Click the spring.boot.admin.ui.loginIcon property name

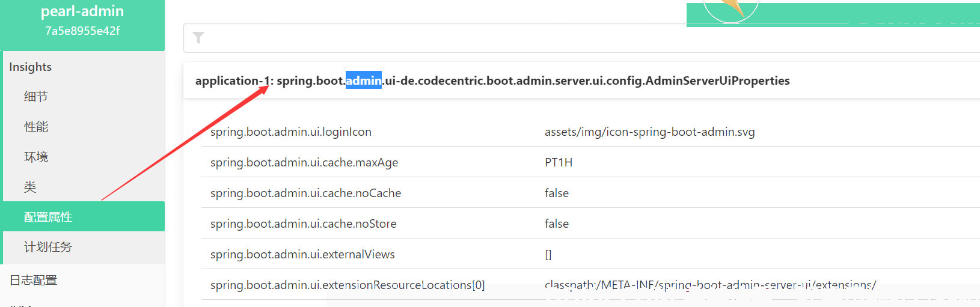(x=291, y=132)
